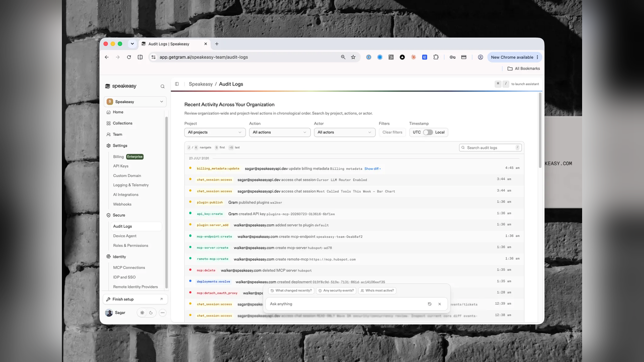
Task: Open AI Integrations page
Action: 126,195
